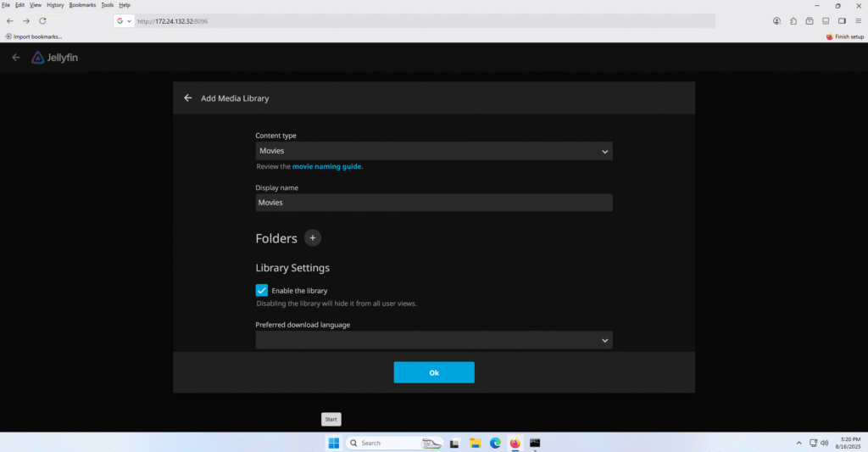The height and width of the screenshot is (452, 868).
Task: Open the Tools menu
Action: point(108,5)
